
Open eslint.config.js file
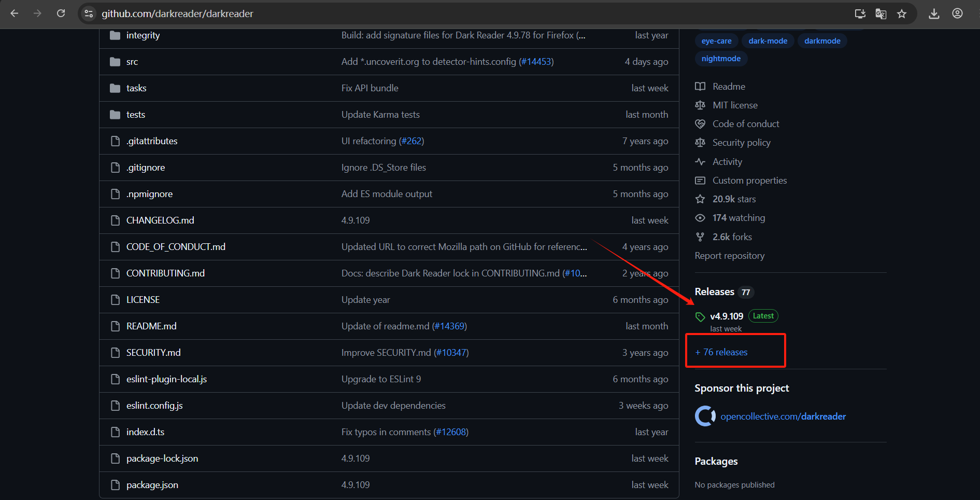[154, 406]
